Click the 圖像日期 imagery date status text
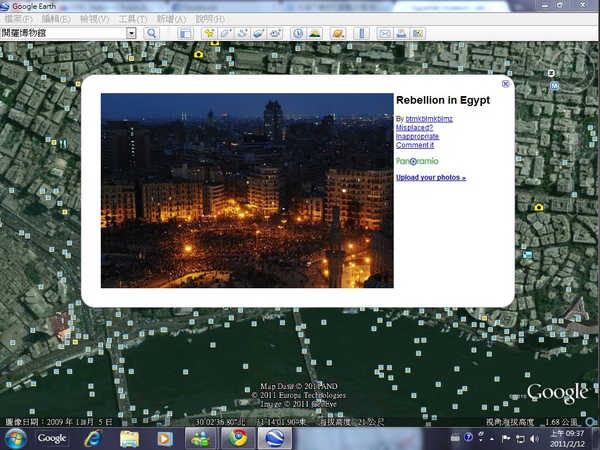Screen dimensions: 600x450 (x=59, y=422)
